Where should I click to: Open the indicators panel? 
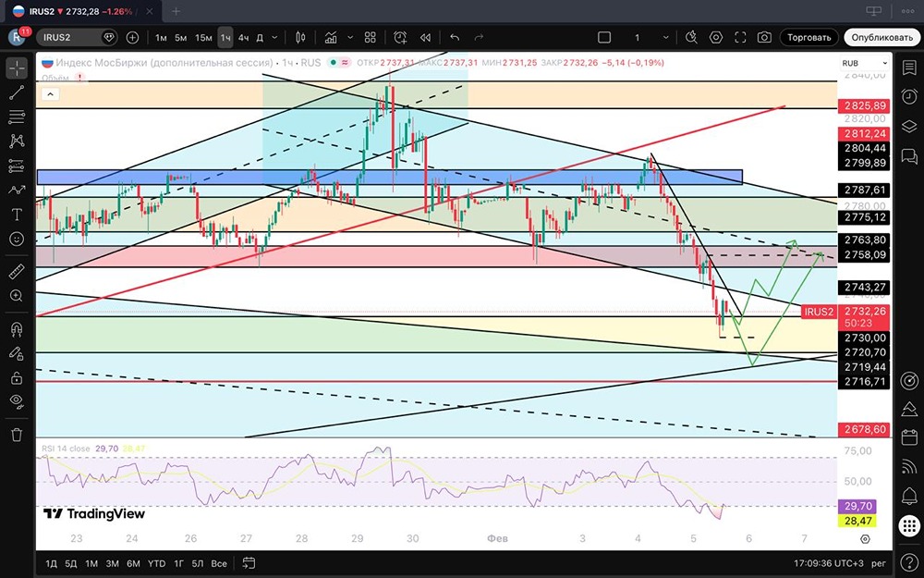coord(331,37)
